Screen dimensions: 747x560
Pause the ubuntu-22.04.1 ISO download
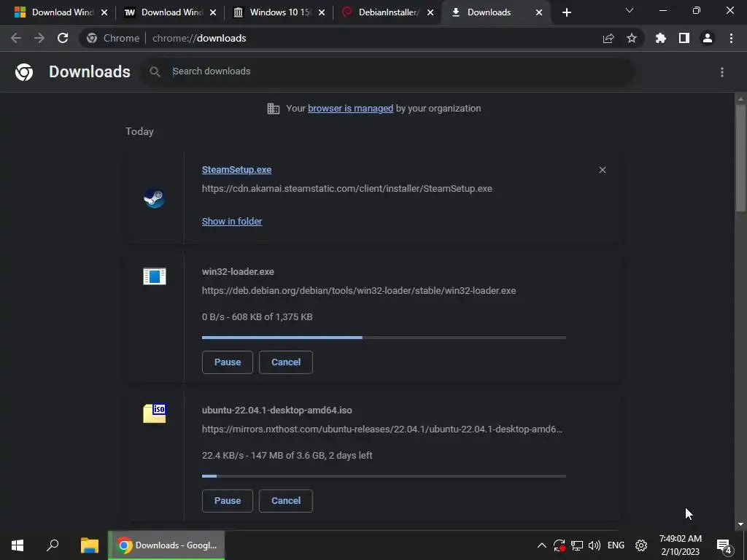pyautogui.click(x=228, y=501)
